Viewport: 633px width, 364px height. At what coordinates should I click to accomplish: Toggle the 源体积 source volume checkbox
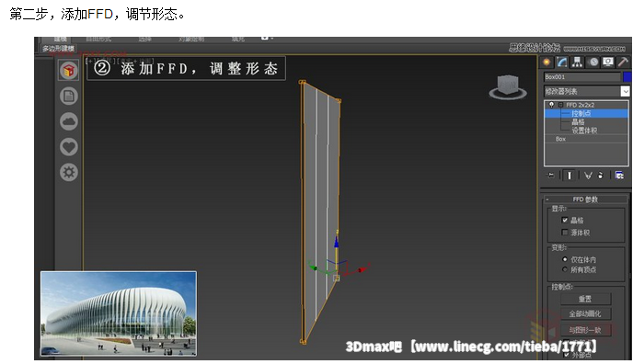pos(565,233)
